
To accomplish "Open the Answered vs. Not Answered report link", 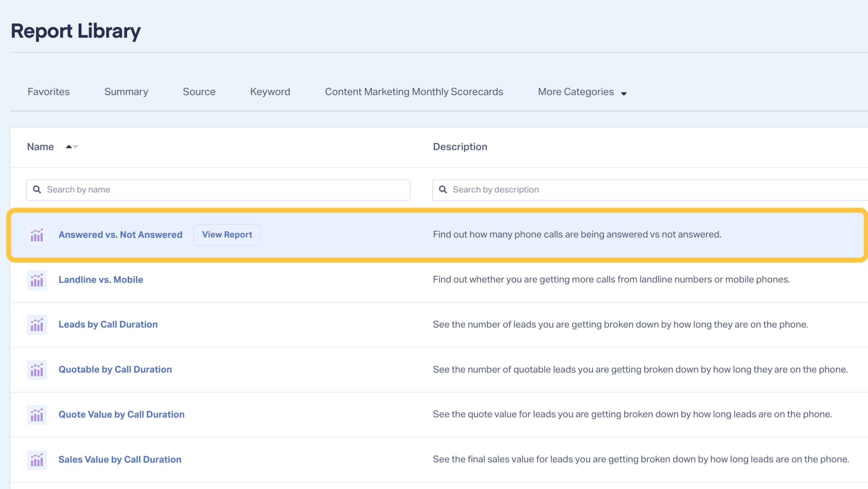I will pyautogui.click(x=120, y=234).
